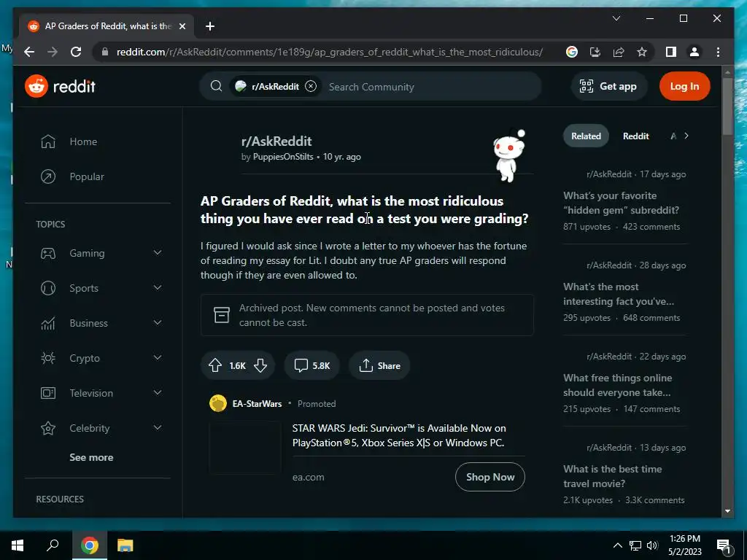This screenshot has width=747, height=560.
Task: Open the r/AskReddit community link
Action: coord(276,141)
